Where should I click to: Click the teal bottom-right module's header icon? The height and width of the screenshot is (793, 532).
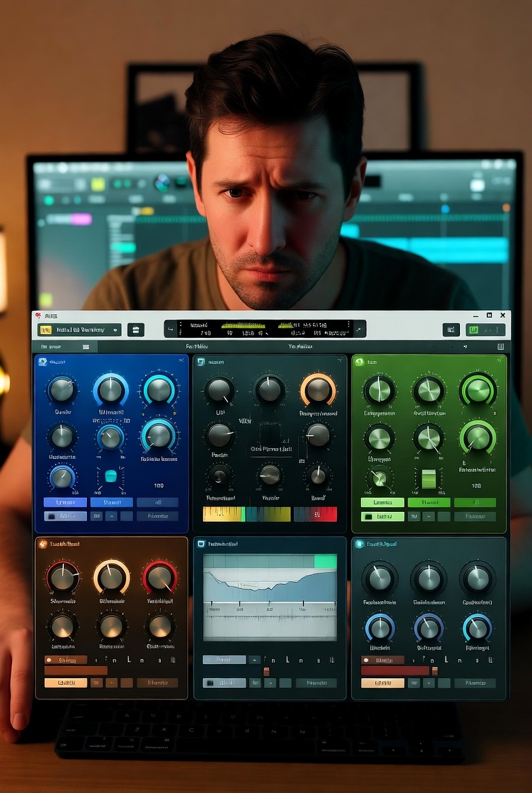pyautogui.click(x=359, y=544)
